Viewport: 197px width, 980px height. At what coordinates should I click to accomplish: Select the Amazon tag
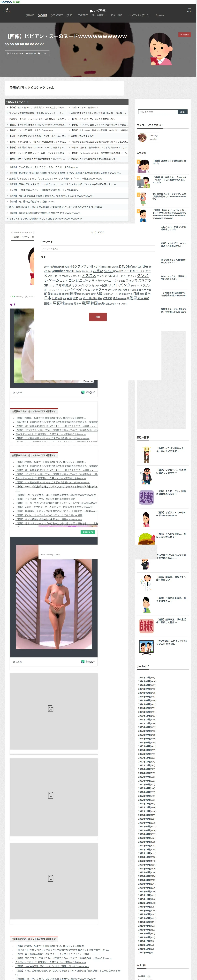click(58, 266)
